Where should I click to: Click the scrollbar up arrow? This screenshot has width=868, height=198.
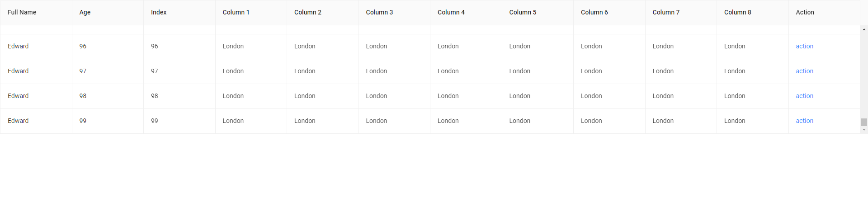coord(864,30)
